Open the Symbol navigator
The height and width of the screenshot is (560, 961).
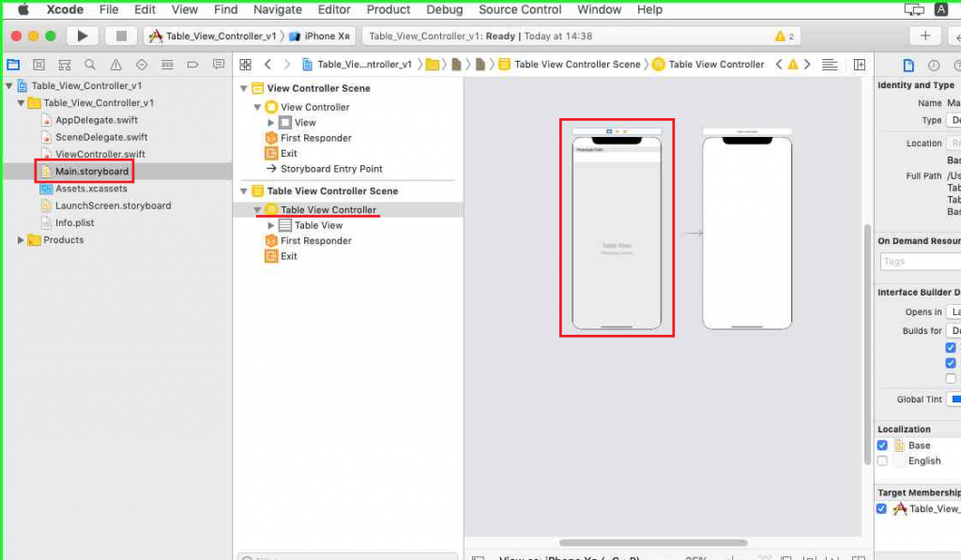pyautogui.click(x=65, y=65)
